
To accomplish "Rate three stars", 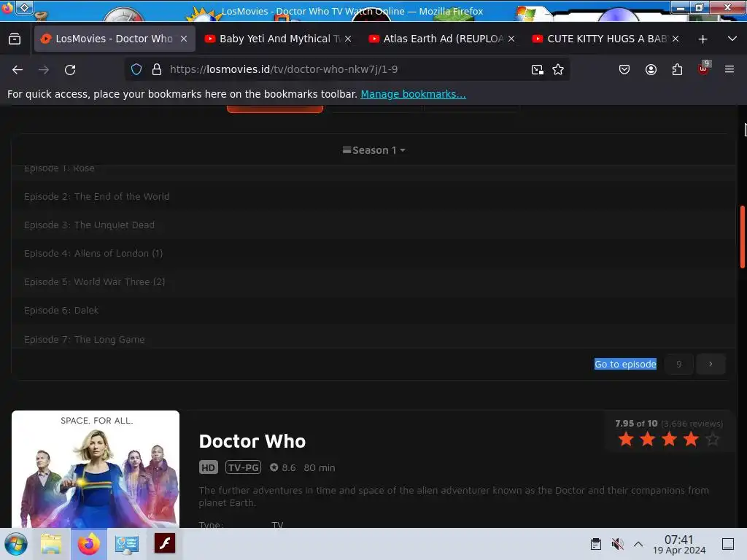I will tap(669, 439).
